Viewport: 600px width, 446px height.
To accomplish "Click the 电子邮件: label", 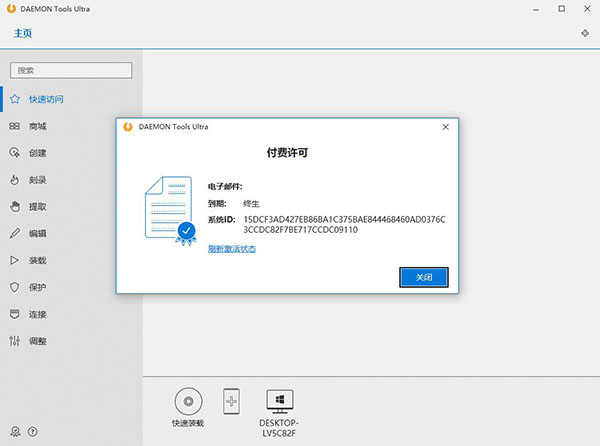I will click(x=225, y=187).
